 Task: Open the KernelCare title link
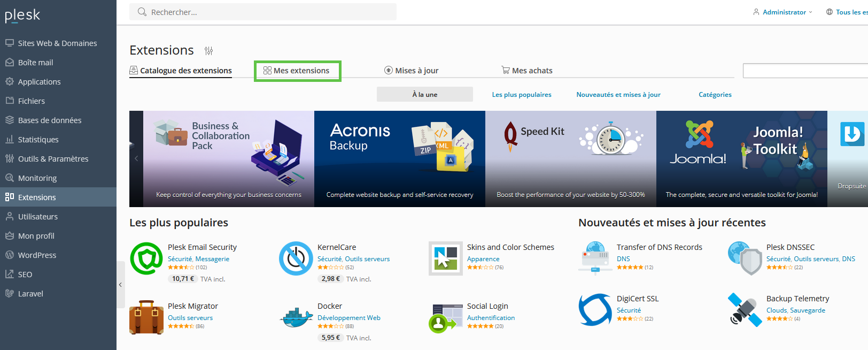coord(337,247)
